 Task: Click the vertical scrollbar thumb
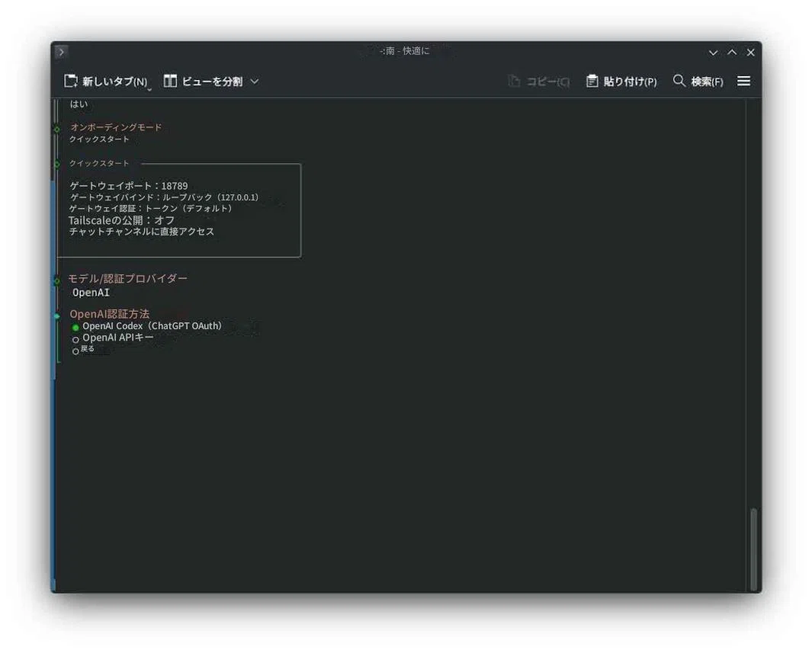[x=753, y=549]
